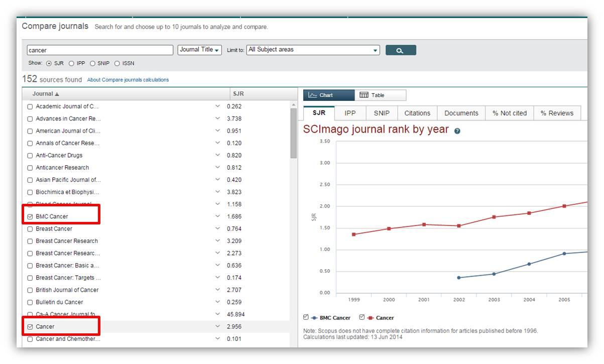Sort by the SJR column header
Screen dimensions: 604x364
pyautogui.click(x=238, y=94)
